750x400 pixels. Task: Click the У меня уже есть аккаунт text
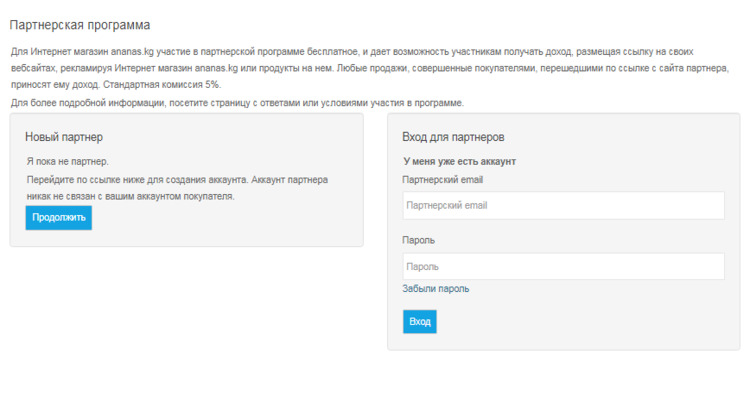coord(459,162)
